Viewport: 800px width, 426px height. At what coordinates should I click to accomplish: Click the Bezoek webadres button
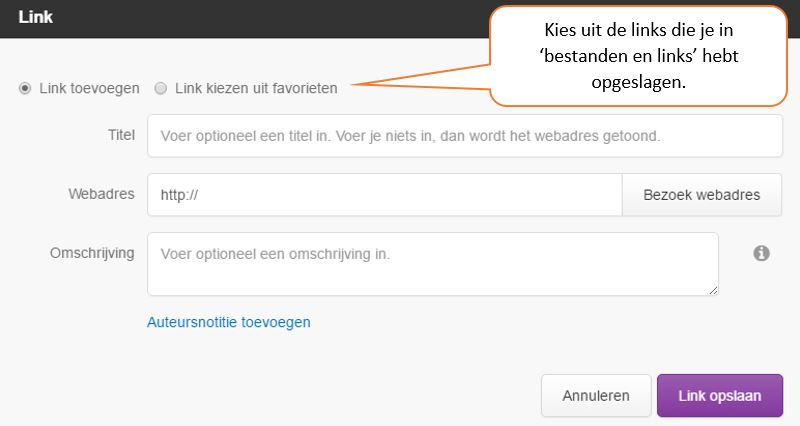coord(702,195)
